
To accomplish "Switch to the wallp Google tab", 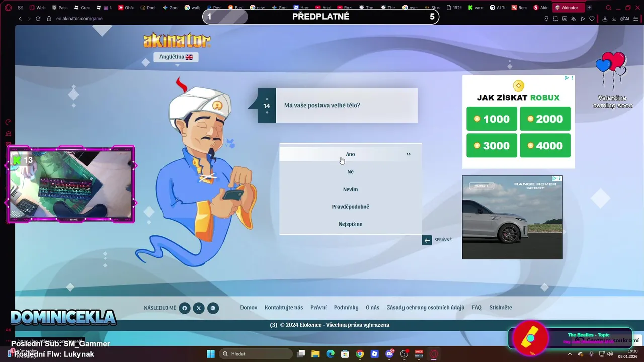I will (192, 8).
